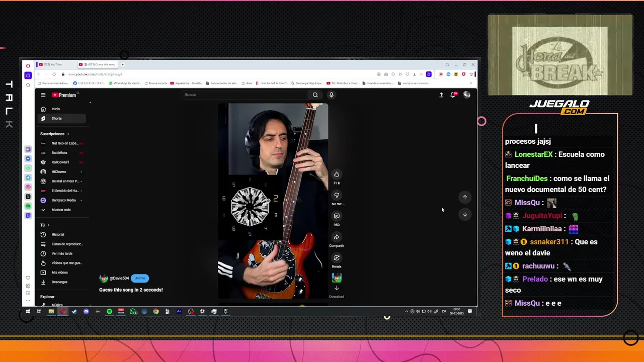
Task: Click the short video player
Action: [x=273, y=201]
